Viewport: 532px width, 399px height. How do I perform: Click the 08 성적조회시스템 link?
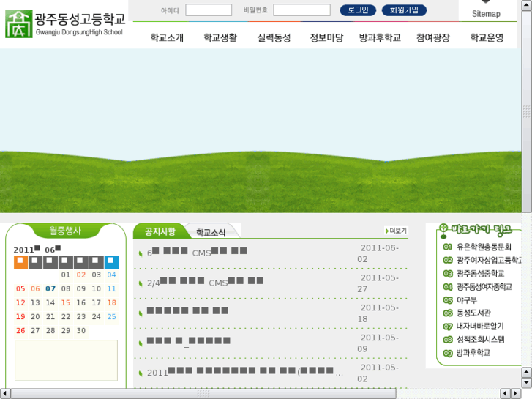tap(474, 340)
